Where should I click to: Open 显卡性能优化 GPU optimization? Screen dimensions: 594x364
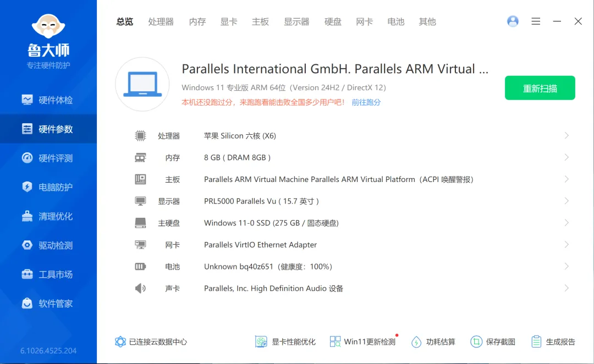285,341
